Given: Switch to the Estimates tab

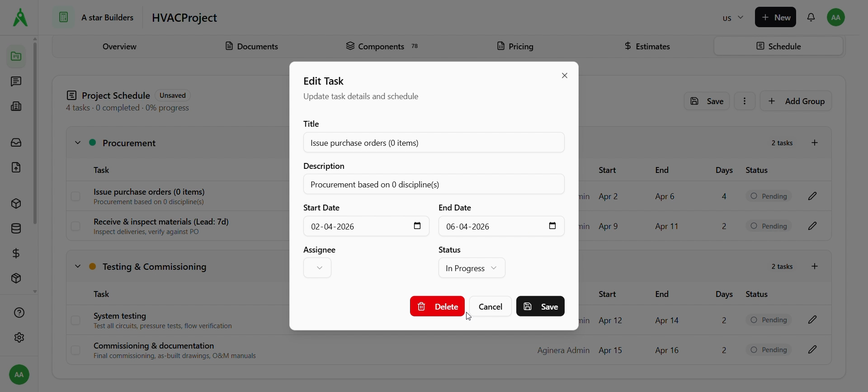Looking at the screenshot, I should pyautogui.click(x=647, y=46).
